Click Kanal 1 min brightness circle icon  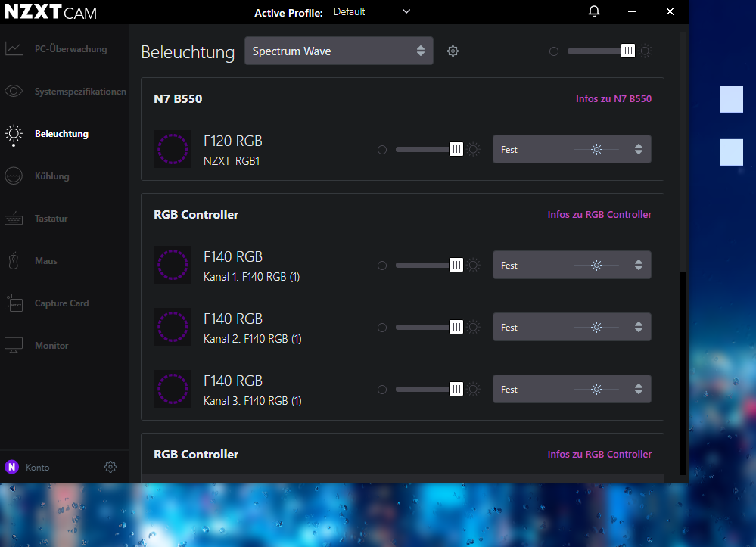382,266
